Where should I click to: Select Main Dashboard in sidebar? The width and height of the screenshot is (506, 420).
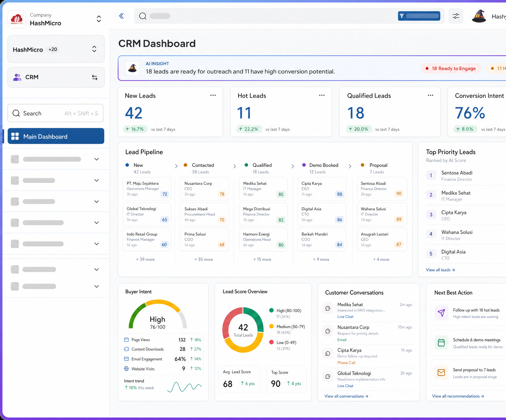pos(56,136)
